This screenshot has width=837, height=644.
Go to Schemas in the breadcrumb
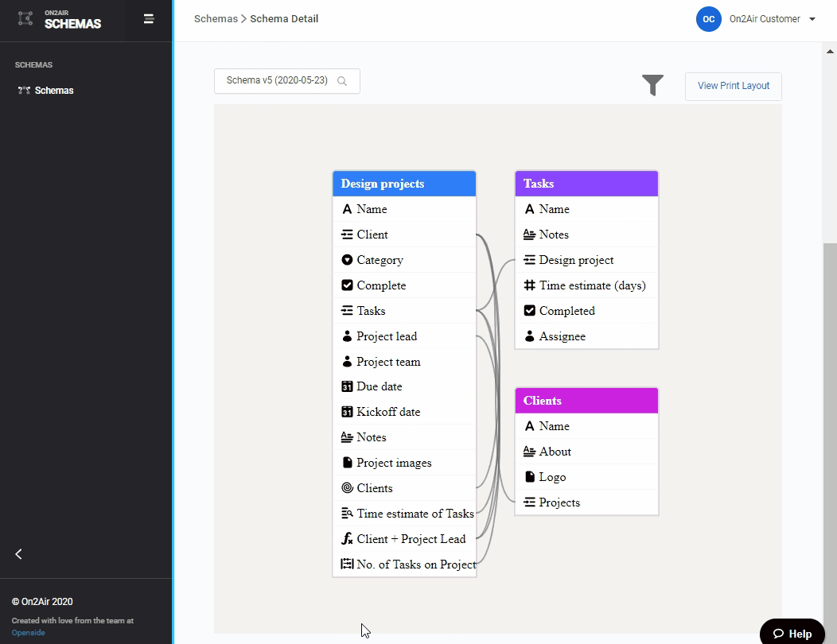[x=216, y=19]
